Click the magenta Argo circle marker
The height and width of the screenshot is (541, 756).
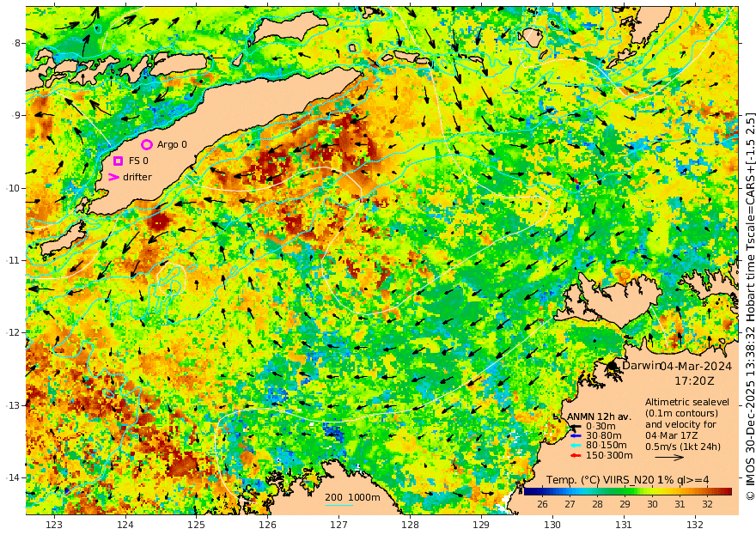(x=147, y=144)
